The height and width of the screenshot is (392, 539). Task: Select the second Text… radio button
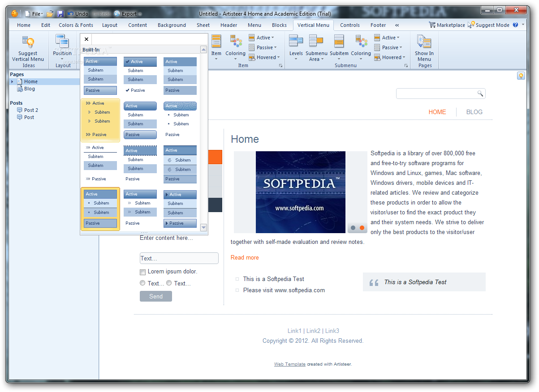[x=169, y=283]
